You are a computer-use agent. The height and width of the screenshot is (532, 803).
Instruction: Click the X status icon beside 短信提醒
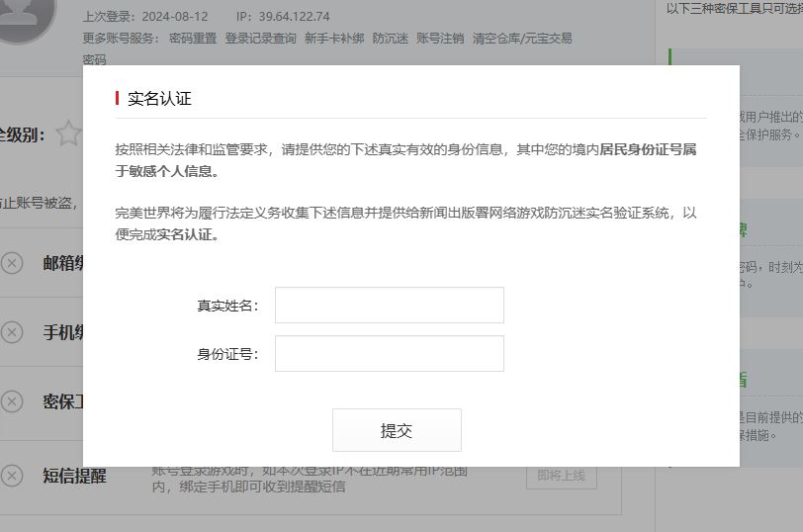click(12, 475)
